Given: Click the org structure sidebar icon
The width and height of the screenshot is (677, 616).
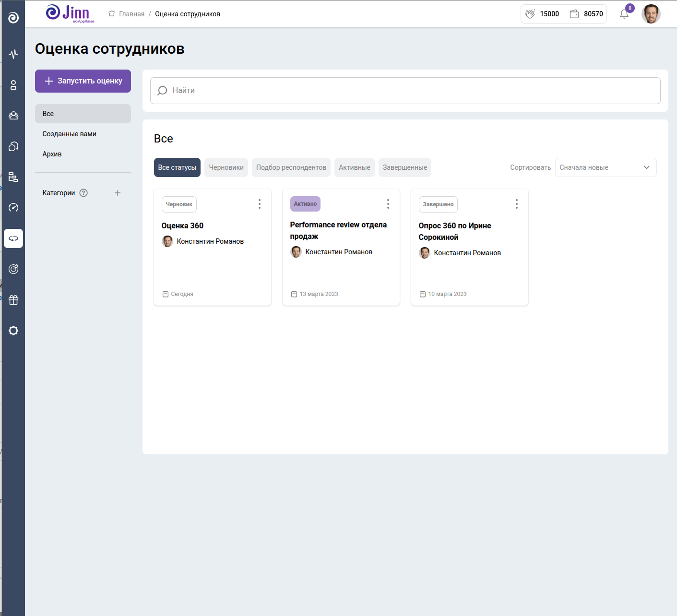Looking at the screenshot, I should (x=13, y=177).
